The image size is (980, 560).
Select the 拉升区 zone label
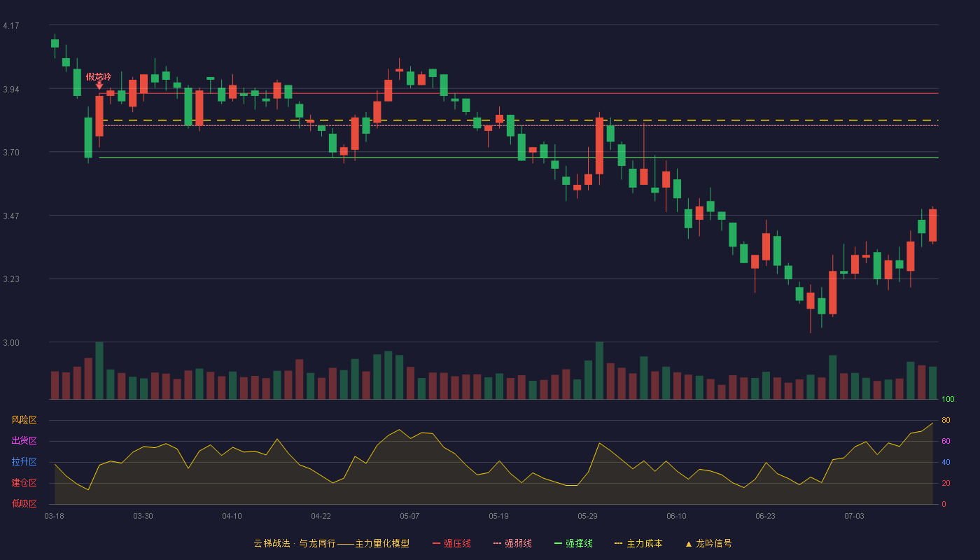click(24, 462)
